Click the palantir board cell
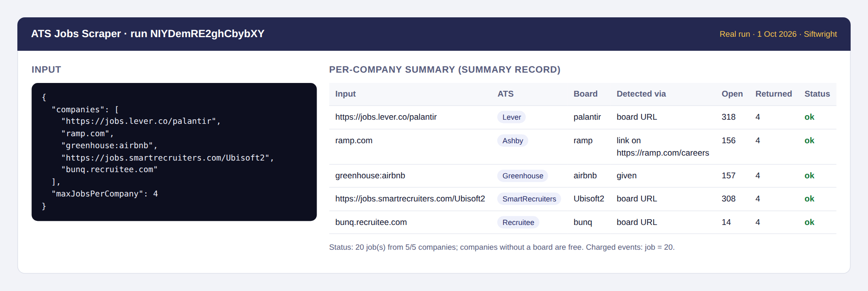This screenshot has width=868, height=291. point(587,117)
